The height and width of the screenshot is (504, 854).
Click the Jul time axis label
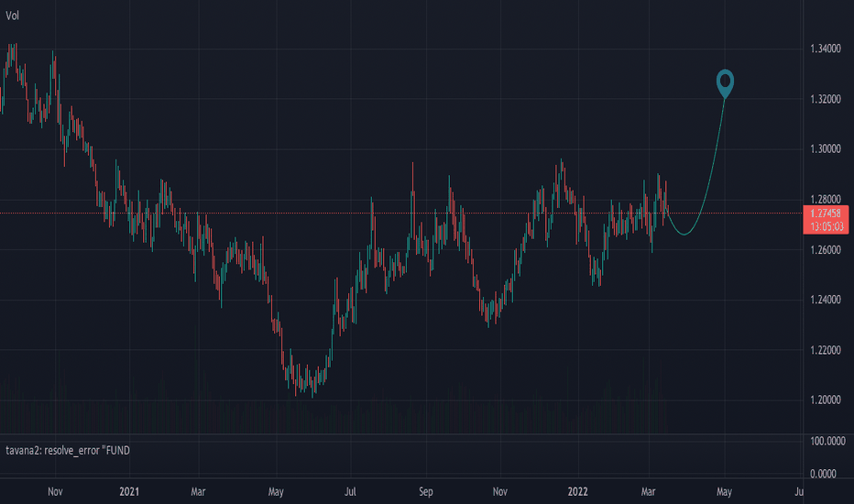click(350, 491)
